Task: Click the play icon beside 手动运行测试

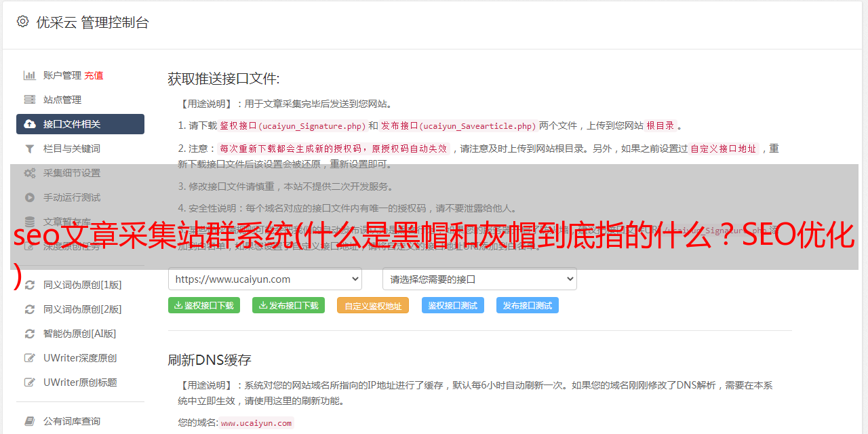Action: [30, 197]
